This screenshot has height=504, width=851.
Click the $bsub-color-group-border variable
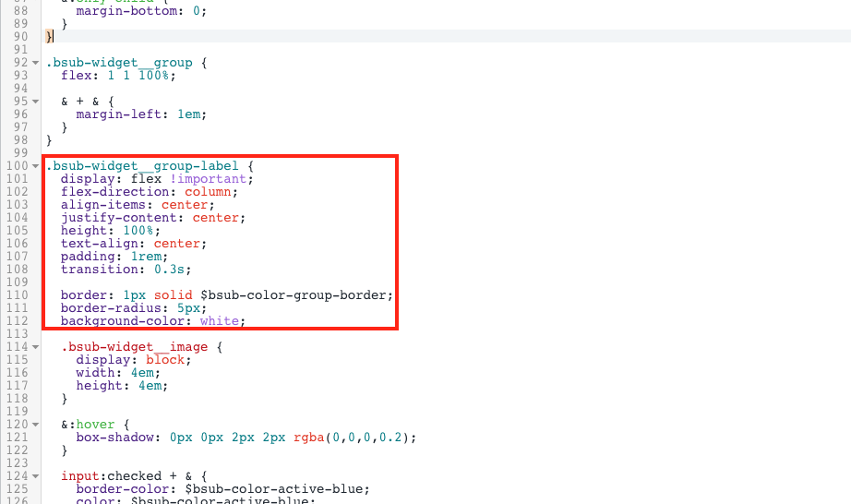tap(294, 295)
